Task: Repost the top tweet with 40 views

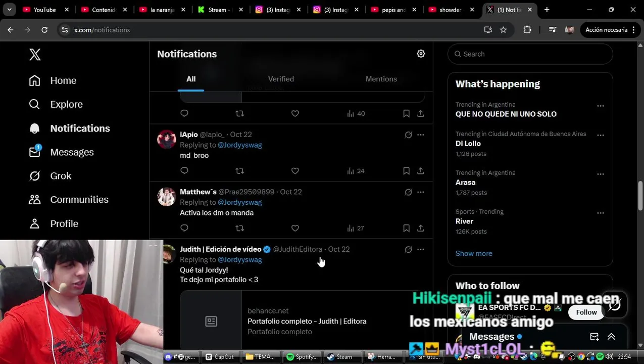Action: (240, 114)
